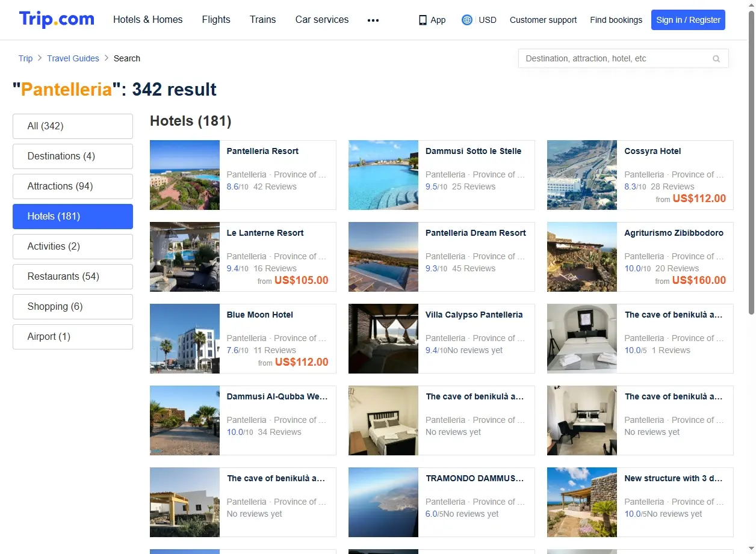This screenshot has height=554, width=756.
Task: Open Agriturismo Zibibbodoro photo
Action: (x=582, y=257)
